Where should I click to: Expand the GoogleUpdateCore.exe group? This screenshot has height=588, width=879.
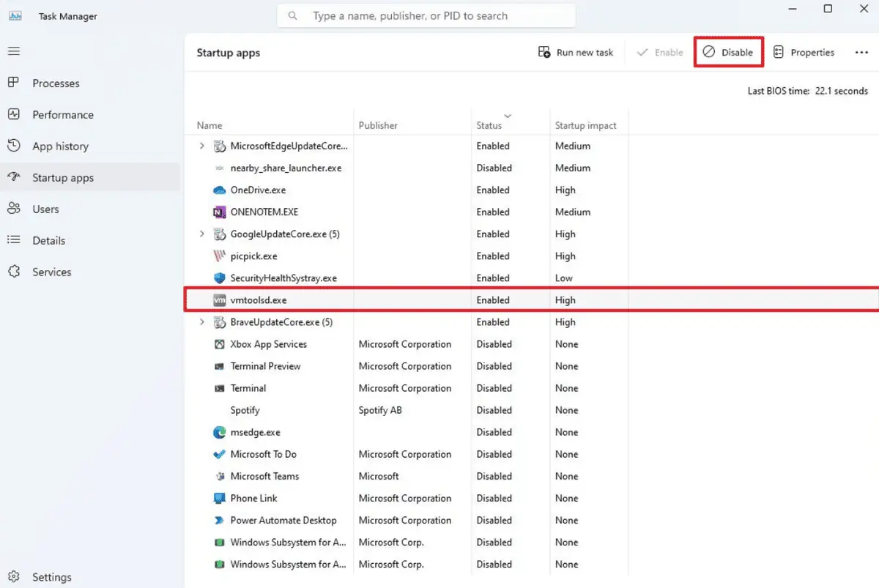click(x=202, y=234)
